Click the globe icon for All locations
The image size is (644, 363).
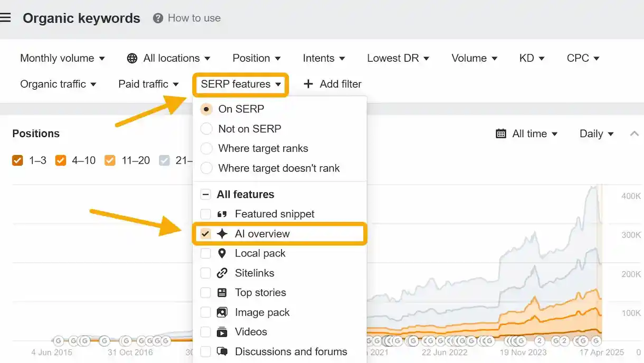click(x=132, y=58)
